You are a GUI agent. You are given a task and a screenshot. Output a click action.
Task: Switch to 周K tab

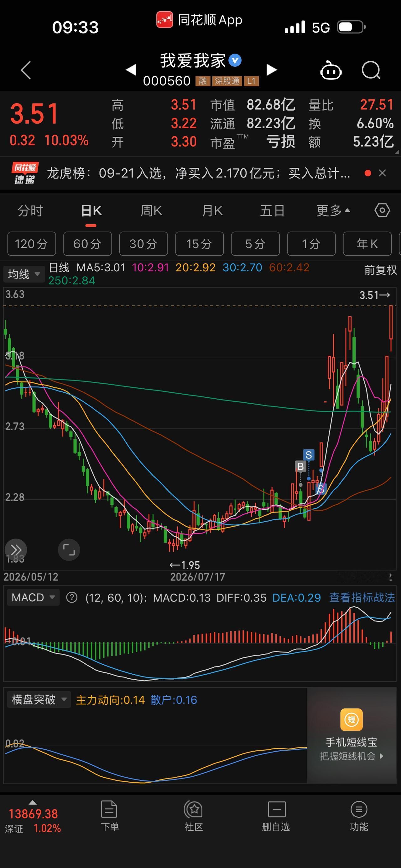click(x=151, y=211)
